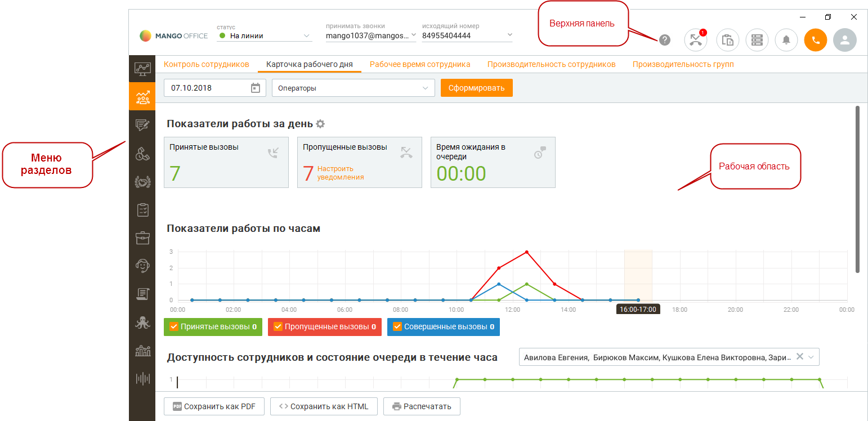Viewport: 868px width, 421px height.
Task: Open the briefcase sidebar section
Action: tap(142, 238)
